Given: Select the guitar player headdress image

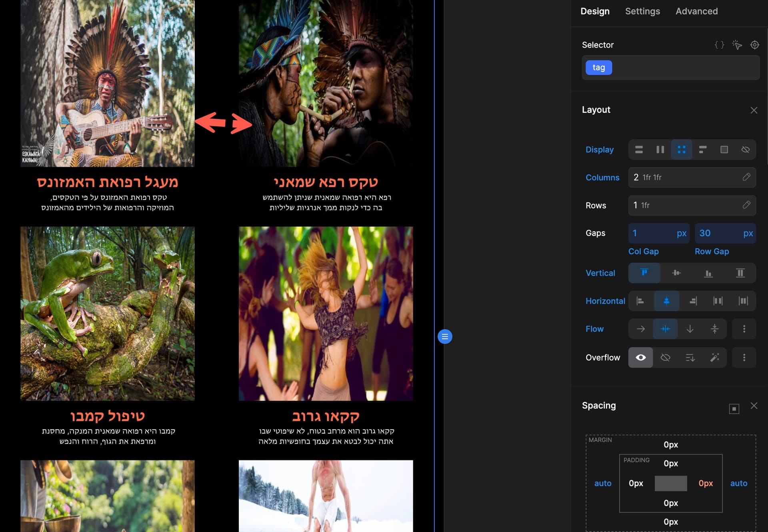Looking at the screenshot, I should click(x=108, y=83).
